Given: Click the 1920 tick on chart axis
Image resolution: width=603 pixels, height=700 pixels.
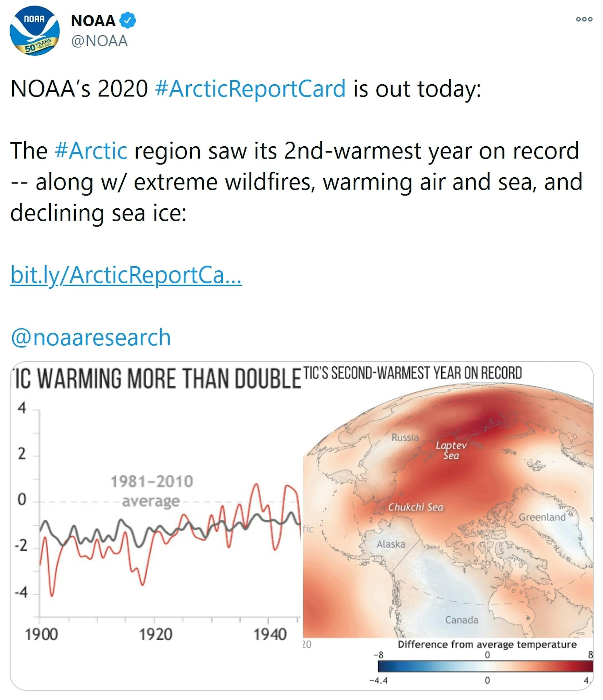Looking at the screenshot, I should [156, 634].
